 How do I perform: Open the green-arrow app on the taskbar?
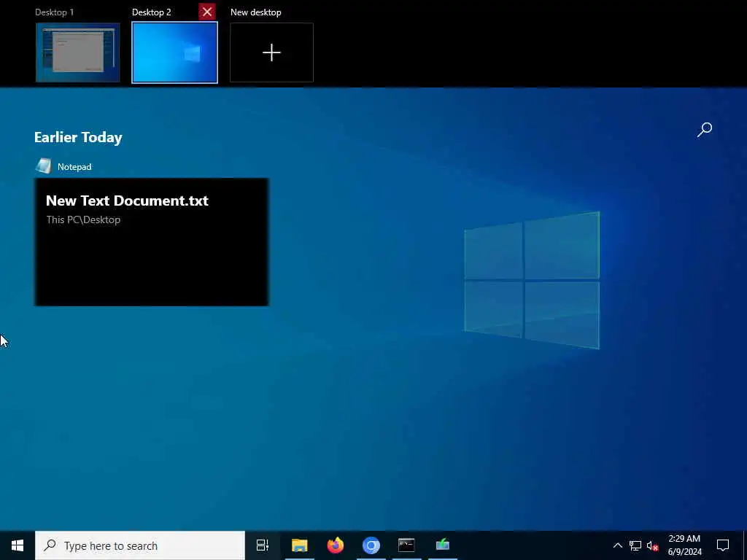tap(443, 545)
